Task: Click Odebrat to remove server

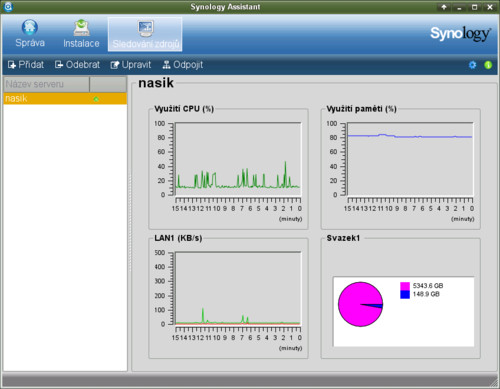Action: (x=77, y=65)
